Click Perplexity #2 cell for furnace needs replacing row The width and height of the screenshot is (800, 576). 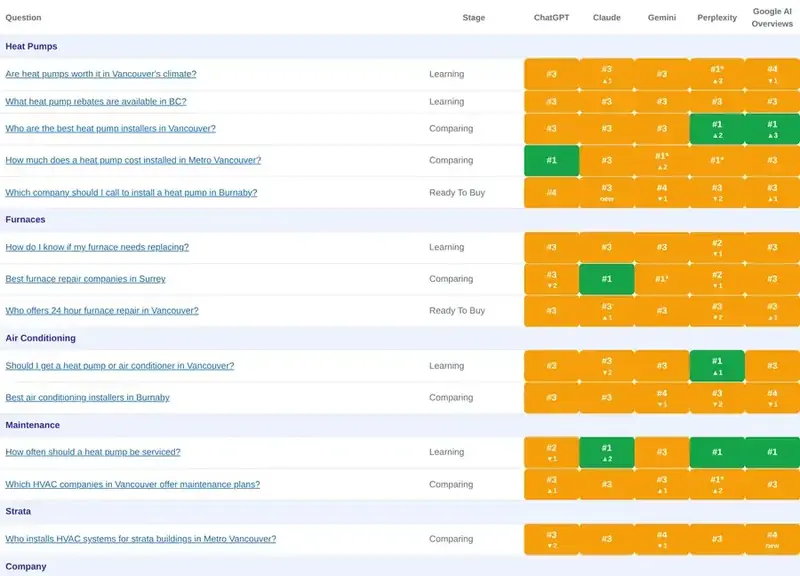click(x=717, y=247)
